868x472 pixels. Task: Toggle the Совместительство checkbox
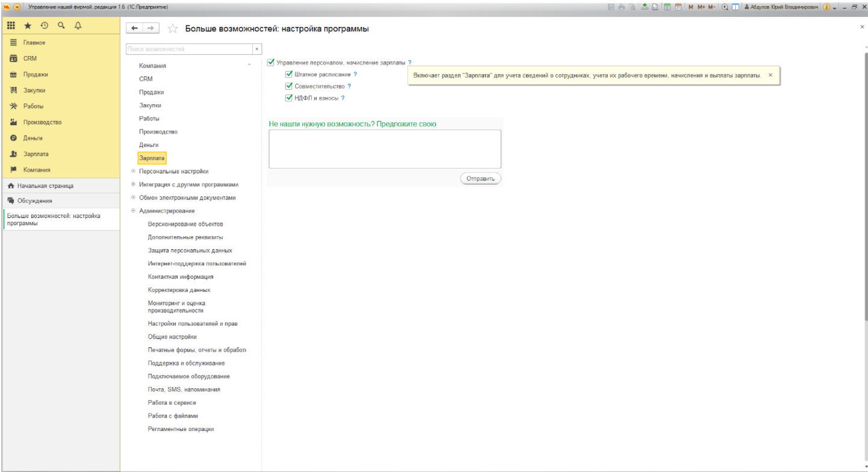point(289,86)
